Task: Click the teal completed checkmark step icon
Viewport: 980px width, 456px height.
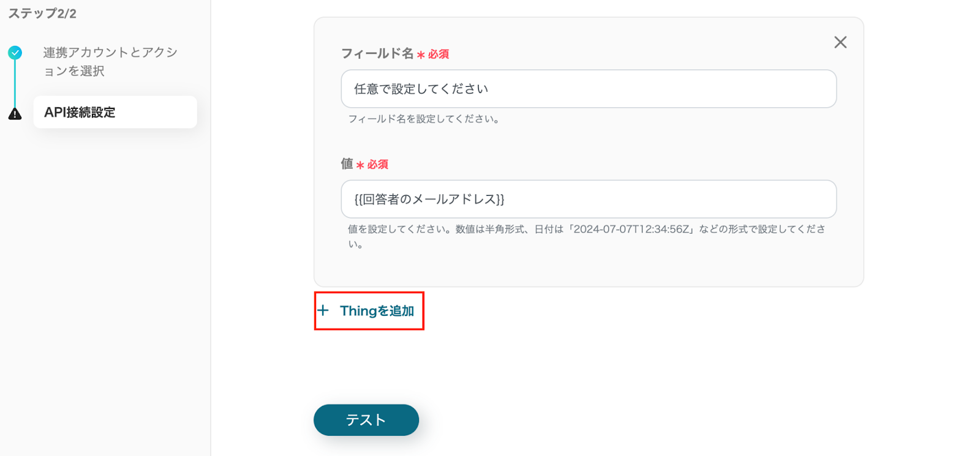Action: [15, 53]
